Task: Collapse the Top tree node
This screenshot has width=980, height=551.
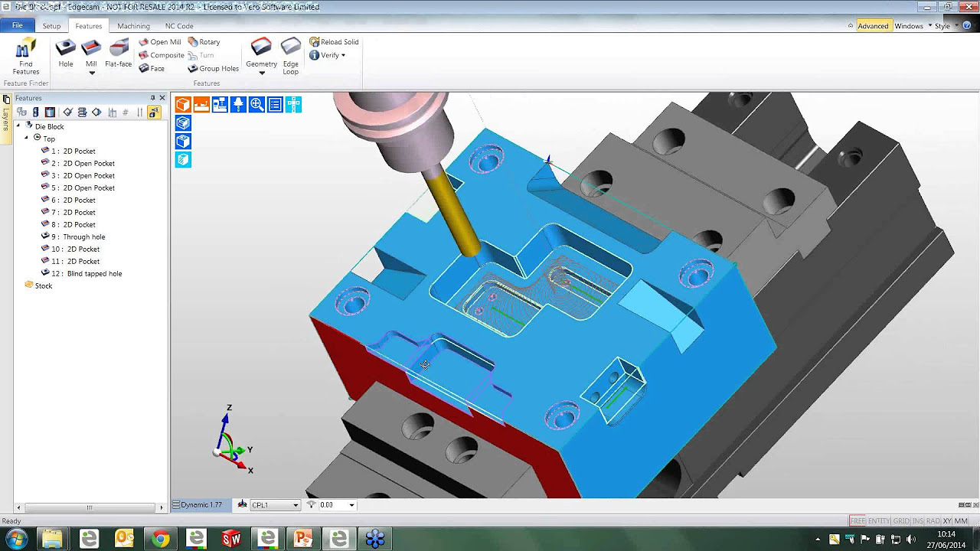Action: pyautogui.click(x=27, y=138)
